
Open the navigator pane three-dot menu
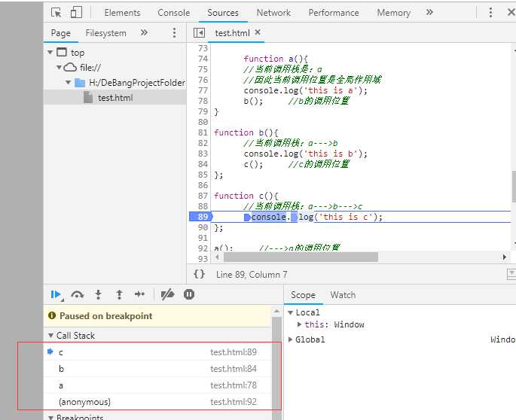click(174, 32)
